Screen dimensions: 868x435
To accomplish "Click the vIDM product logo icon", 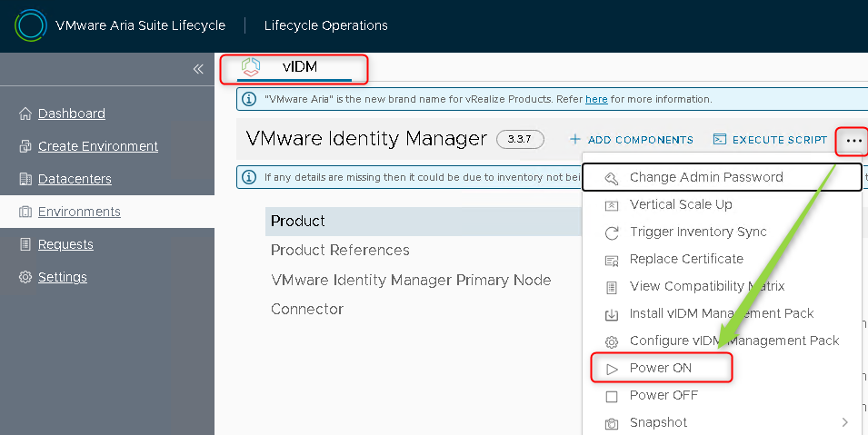I will 251,67.
